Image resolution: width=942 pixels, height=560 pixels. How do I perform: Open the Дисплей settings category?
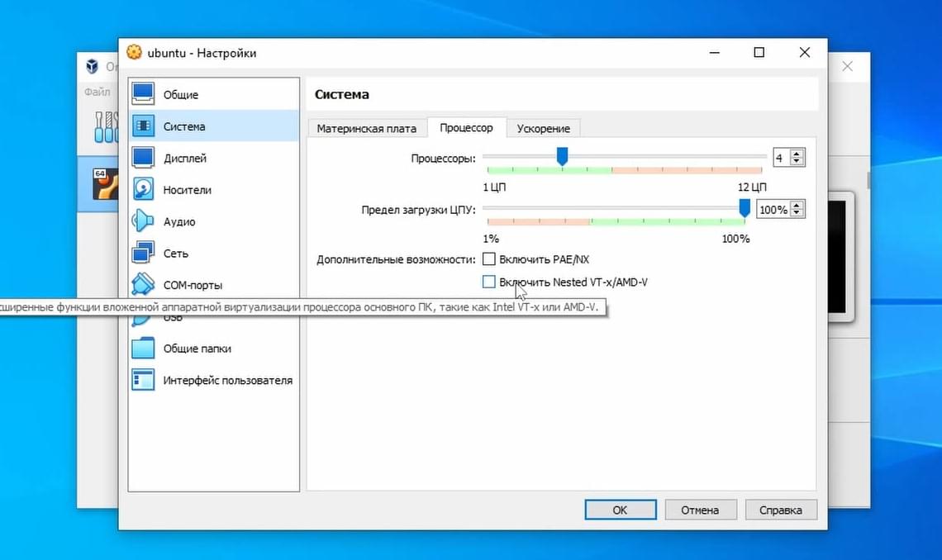[x=213, y=158]
